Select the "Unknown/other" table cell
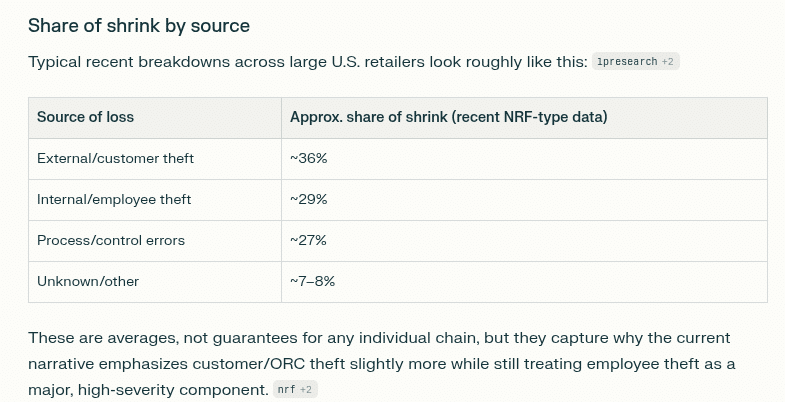 [x=88, y=281]
